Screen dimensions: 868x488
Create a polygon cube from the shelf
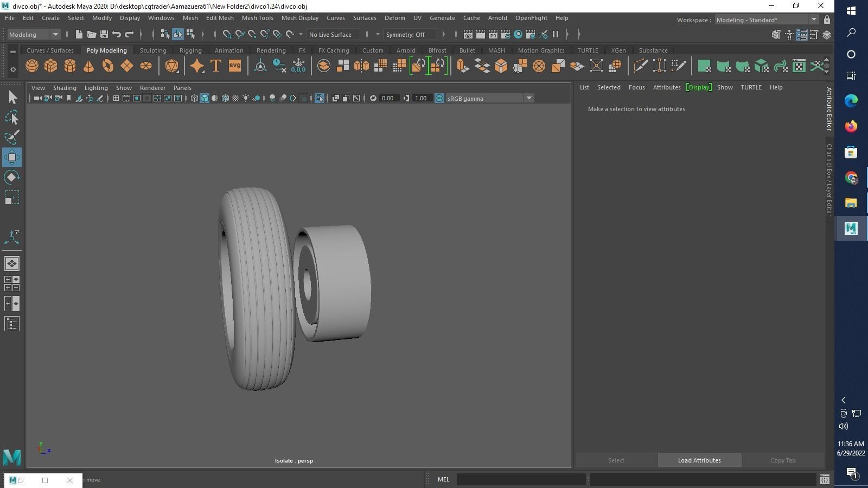51,66
